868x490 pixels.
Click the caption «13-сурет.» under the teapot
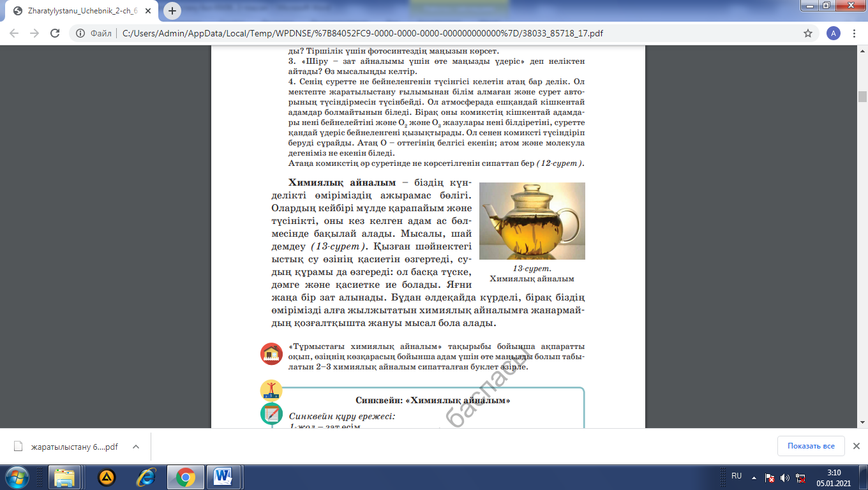[x=532, y=269]
